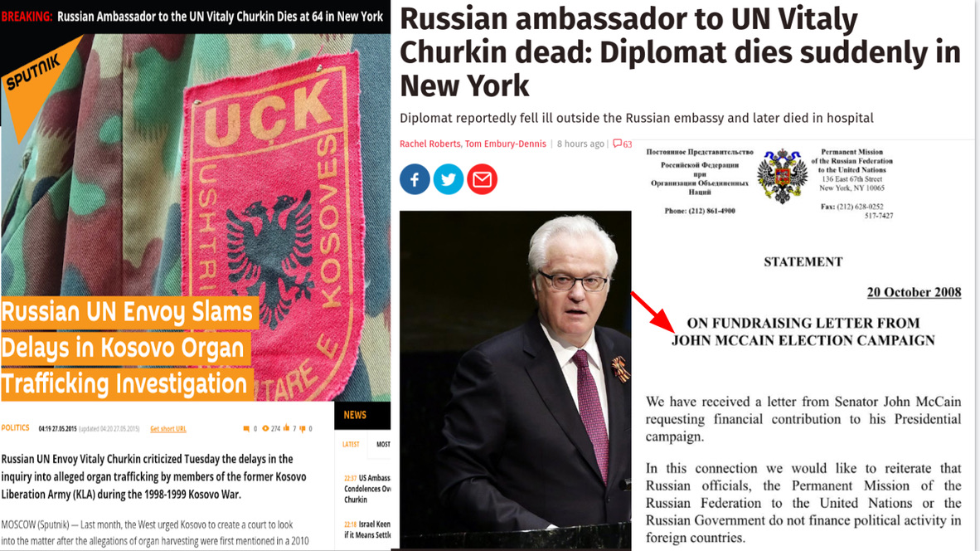980x551 pixels.
Task: Click the Get short URL link
Action: [168, 428]
